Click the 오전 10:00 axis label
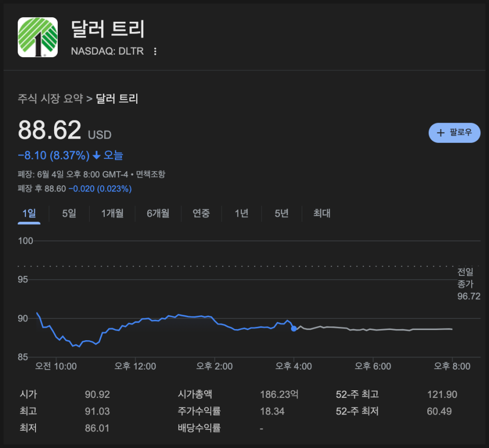The width and height of the screenshot is (489, 448). point(56,366)
